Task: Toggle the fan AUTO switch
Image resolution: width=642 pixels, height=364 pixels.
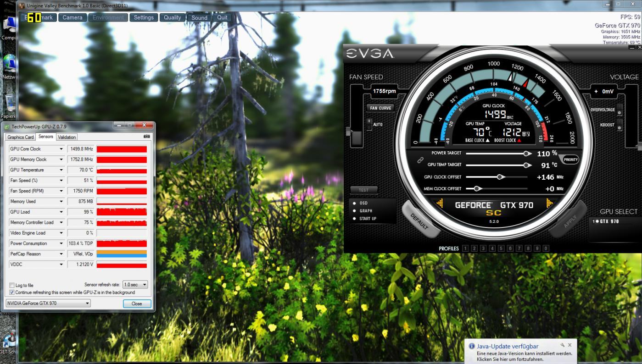Action: 369,124
